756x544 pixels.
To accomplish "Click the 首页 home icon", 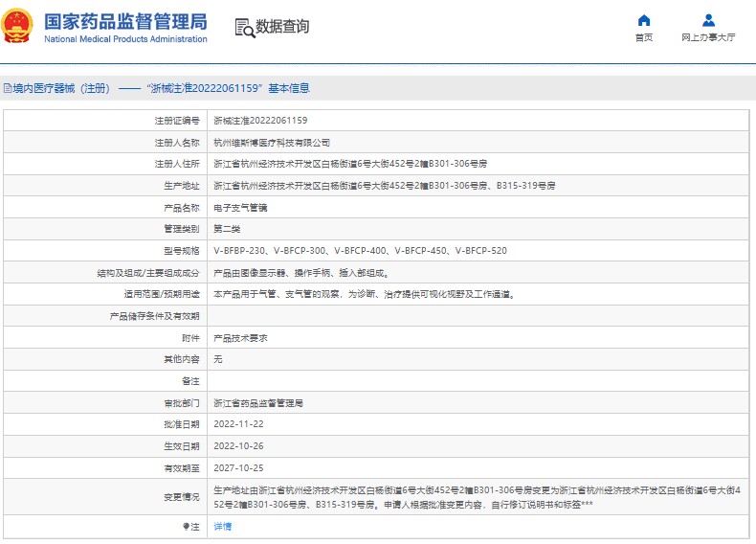I will tap(644, 20).
